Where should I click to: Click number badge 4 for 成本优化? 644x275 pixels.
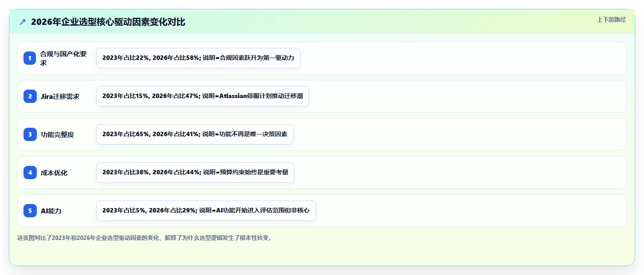30,173
